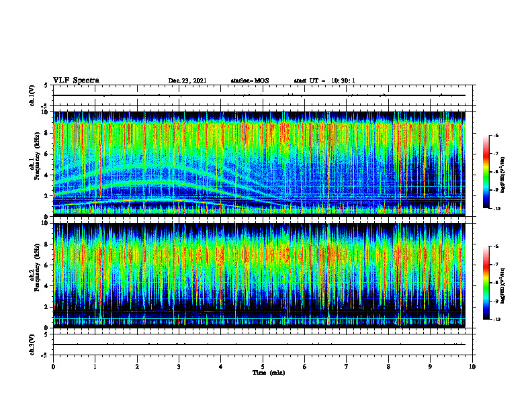Click the date text "Dec. 23, 2021"
The image size is (532, 411).
(187, 81)
